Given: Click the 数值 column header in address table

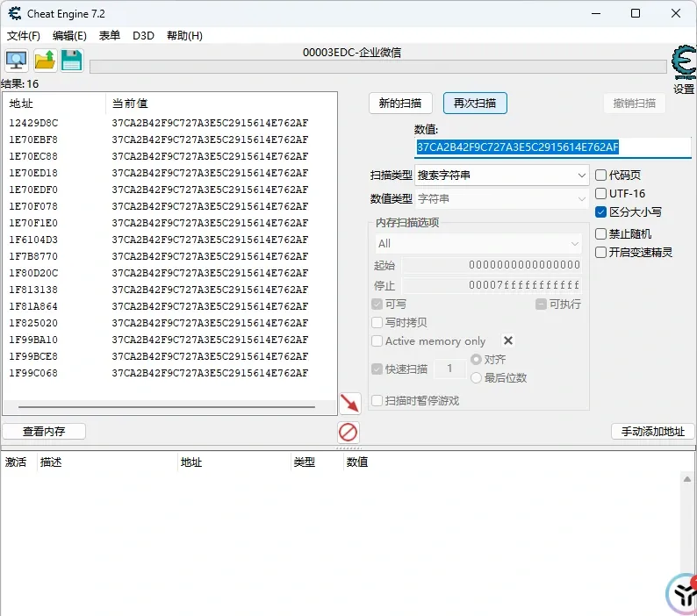Looking at the screenshot, I should (x=511, y=462).
